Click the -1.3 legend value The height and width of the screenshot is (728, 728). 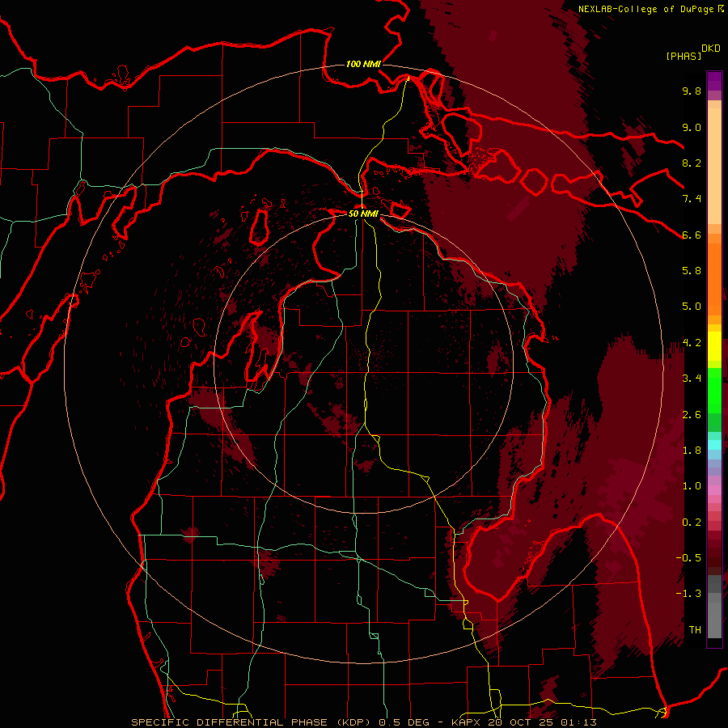688,594
